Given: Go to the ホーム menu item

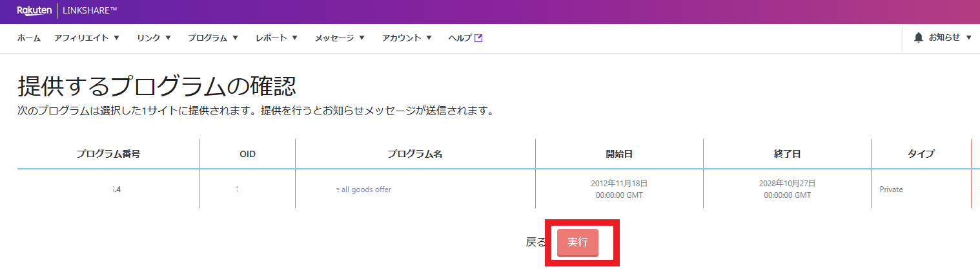Looking at the screenshot, I should click(29, 38).
